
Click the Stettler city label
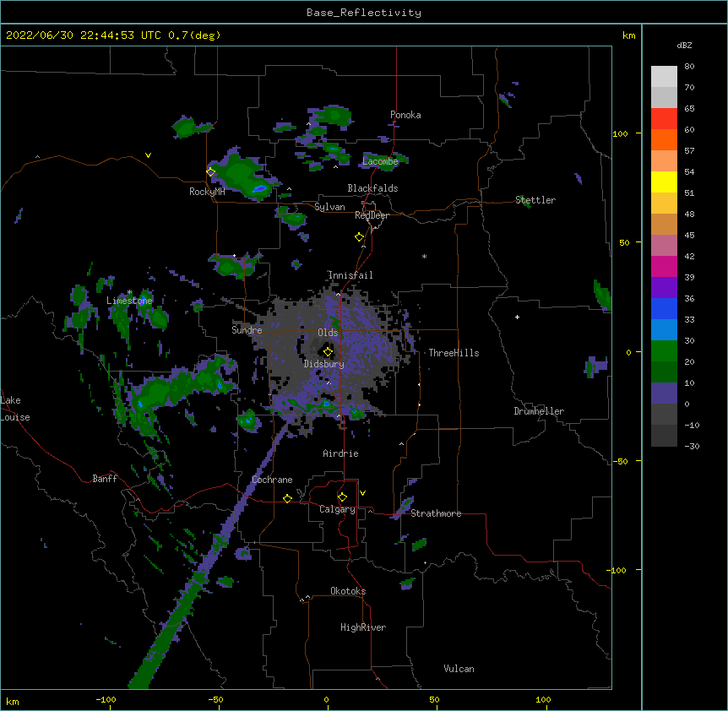(x=535, y=200)
